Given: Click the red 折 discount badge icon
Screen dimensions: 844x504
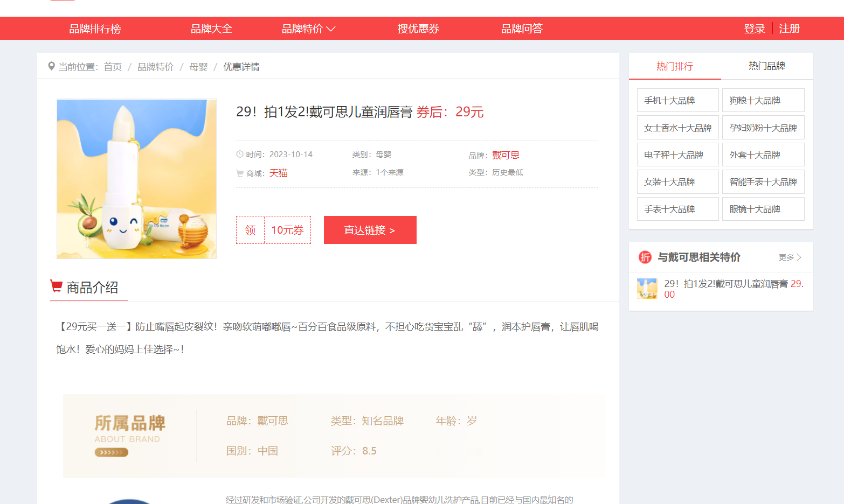Looking at the screenshot, I should pyautogui.click(x=645, y=257).
